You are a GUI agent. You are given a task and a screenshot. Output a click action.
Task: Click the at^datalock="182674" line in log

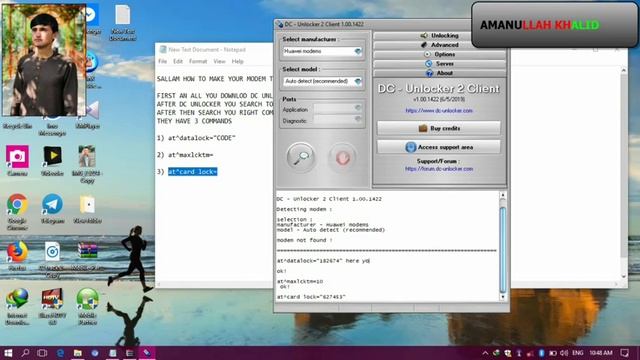coord(323,261)
